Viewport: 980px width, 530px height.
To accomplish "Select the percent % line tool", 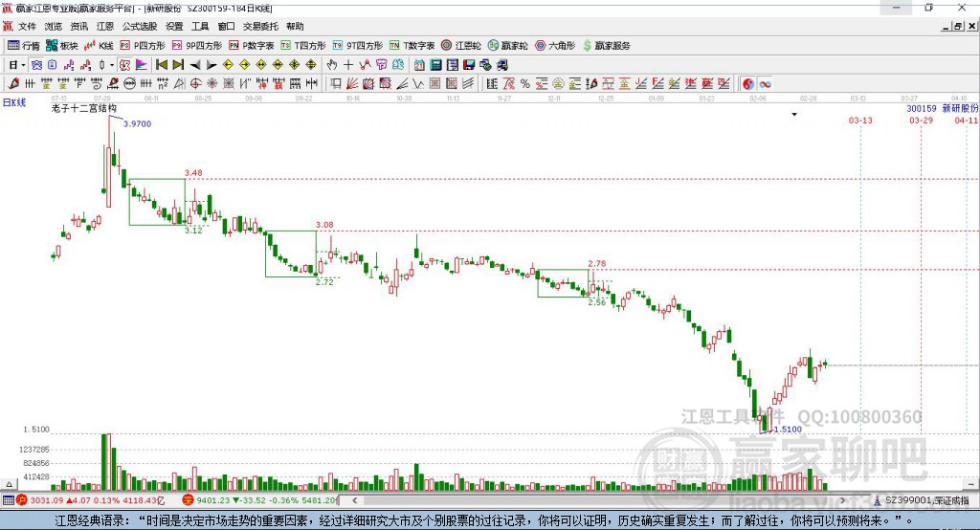I will point(525,84).
